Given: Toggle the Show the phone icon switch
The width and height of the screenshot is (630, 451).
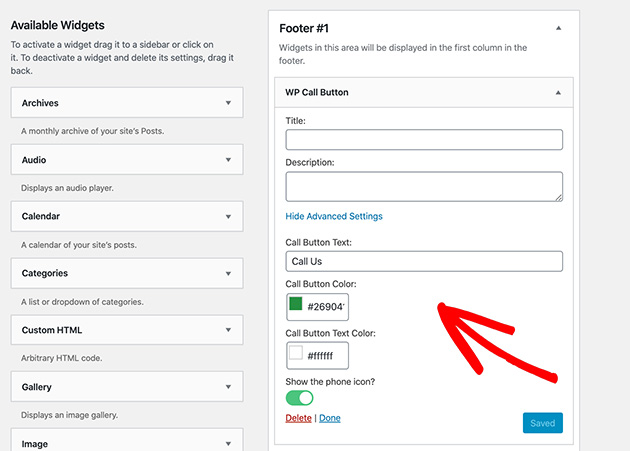Looking at the screenshot, I should tap(299, 398).
